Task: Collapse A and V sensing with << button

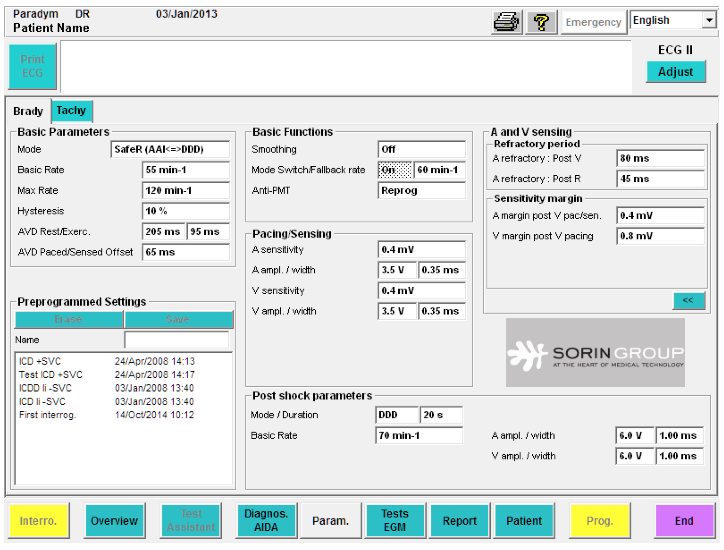Action: (x=688, y=300)
